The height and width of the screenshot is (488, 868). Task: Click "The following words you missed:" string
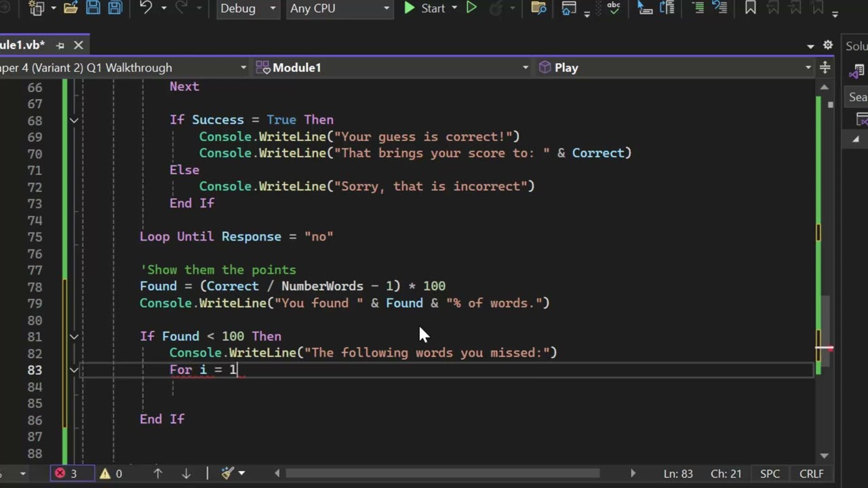tap(427, 352)
